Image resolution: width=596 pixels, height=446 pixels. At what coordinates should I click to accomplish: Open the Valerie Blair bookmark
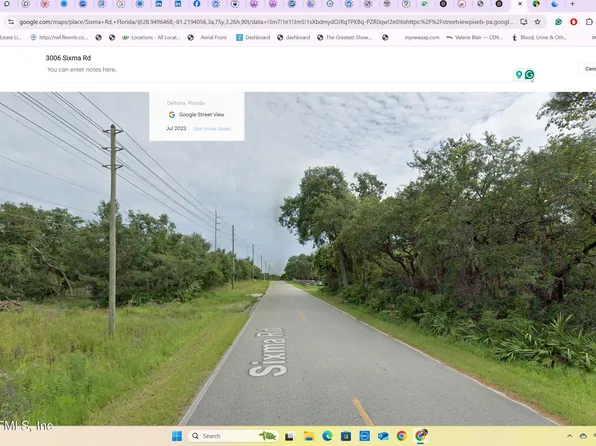point(474,37)
